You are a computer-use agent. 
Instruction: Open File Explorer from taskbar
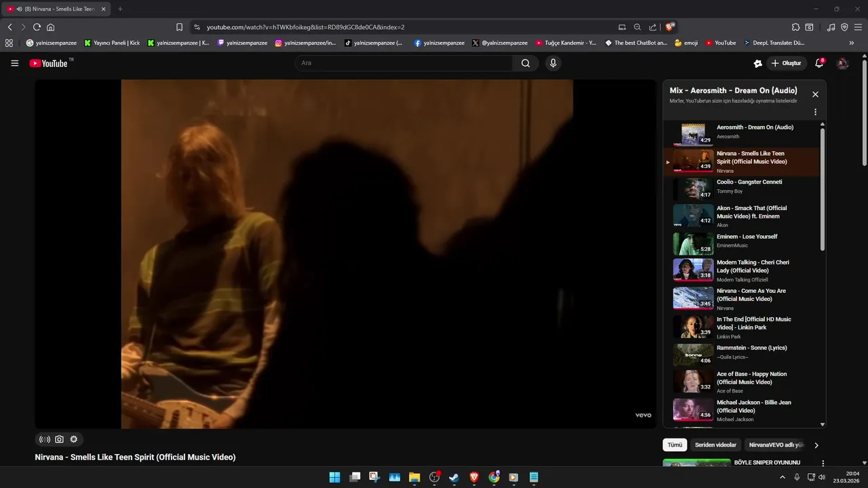pos(414,477)
